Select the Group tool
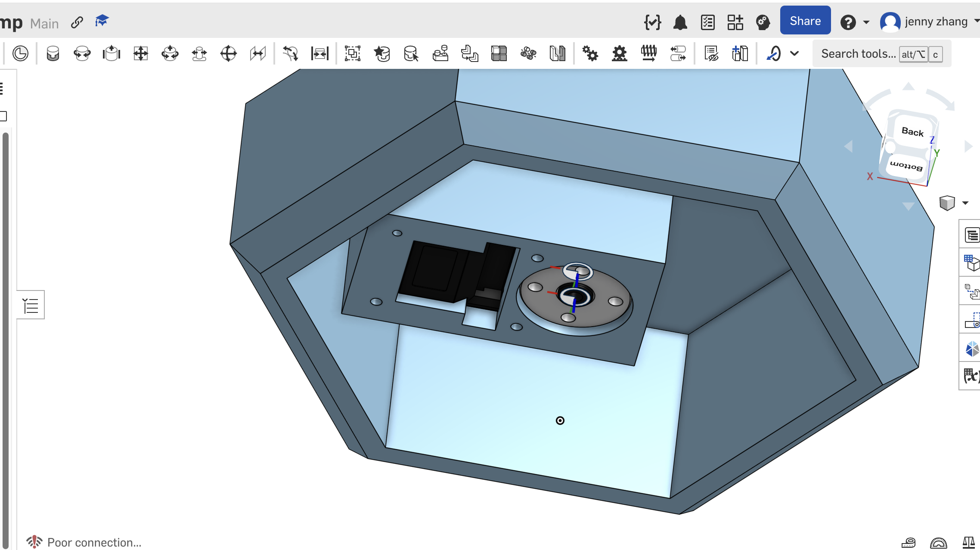This screenshot has height=550, width=980. click(x=353, y=54)
